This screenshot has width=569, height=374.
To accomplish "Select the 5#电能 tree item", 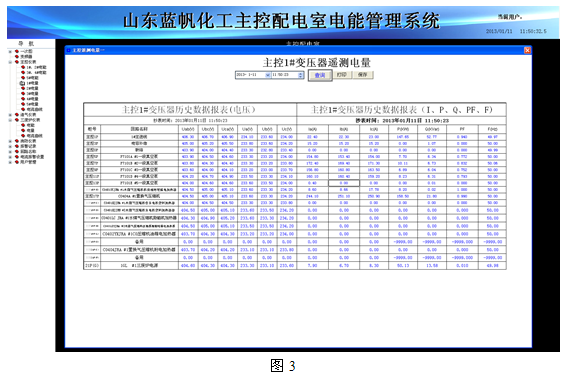I will 32,78.
